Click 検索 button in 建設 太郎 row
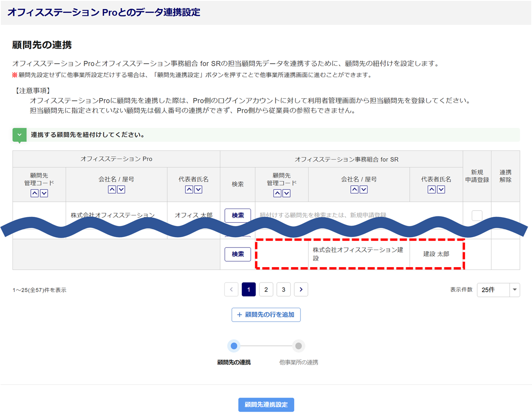Viewport: 532px width, 420px height. click(238, 254)
